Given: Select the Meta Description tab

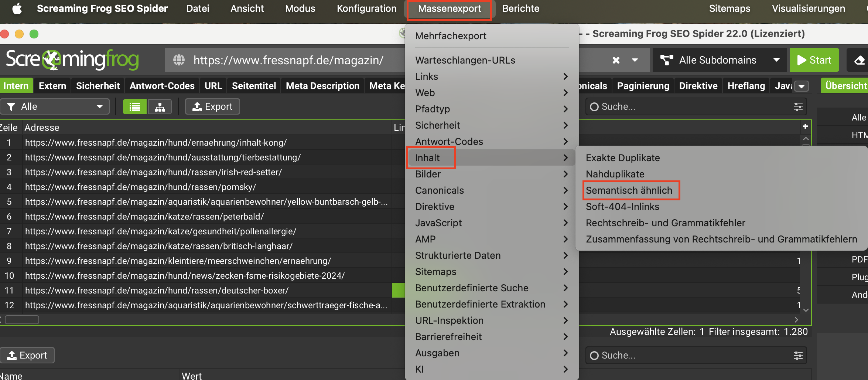Looking at the screenshot, I should [x=322, y=86].
